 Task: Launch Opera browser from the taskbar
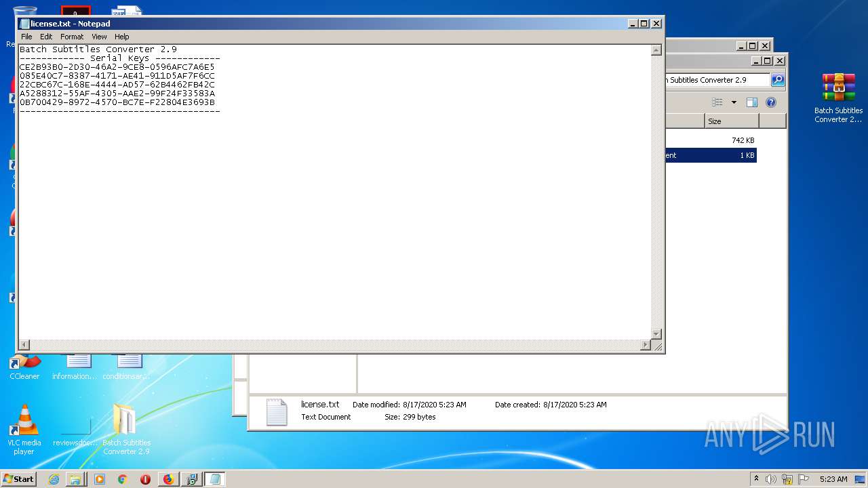(x=145, y=479)
